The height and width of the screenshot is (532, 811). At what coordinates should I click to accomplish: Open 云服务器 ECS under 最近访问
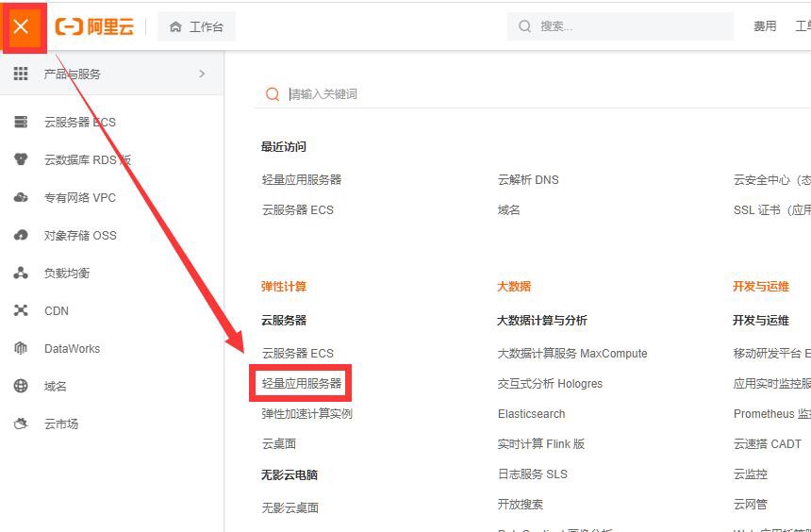point(297,209)
